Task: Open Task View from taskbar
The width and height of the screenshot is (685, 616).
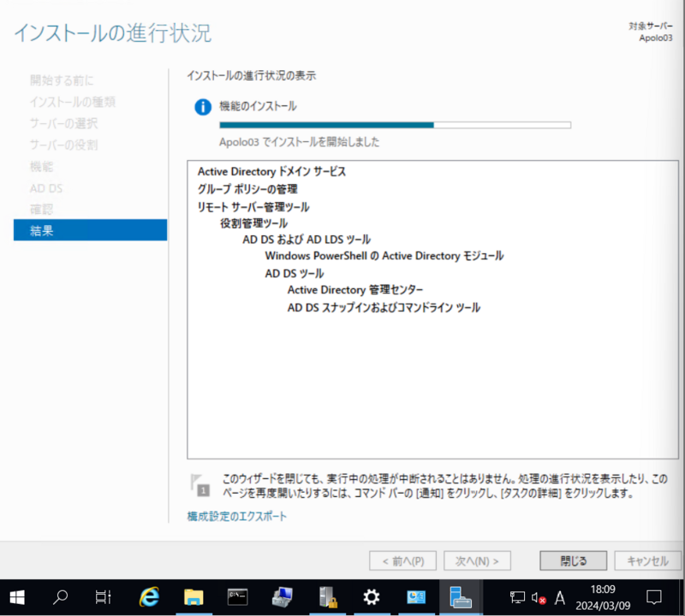Action: coord(103,597)
